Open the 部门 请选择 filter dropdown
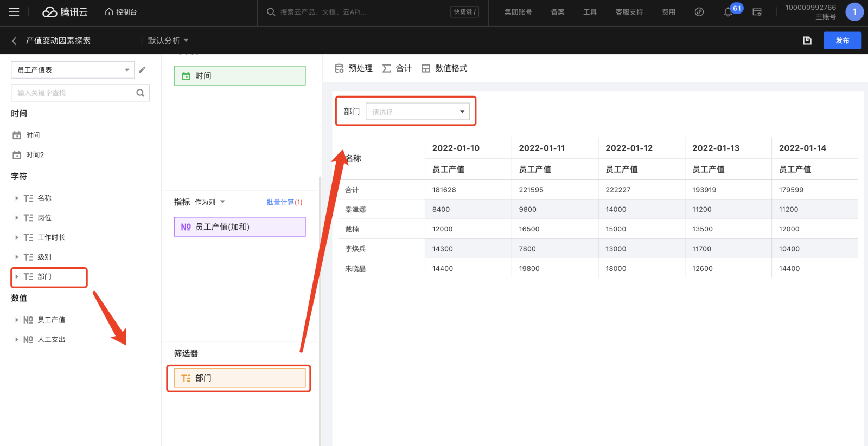 tap(418, 112)
